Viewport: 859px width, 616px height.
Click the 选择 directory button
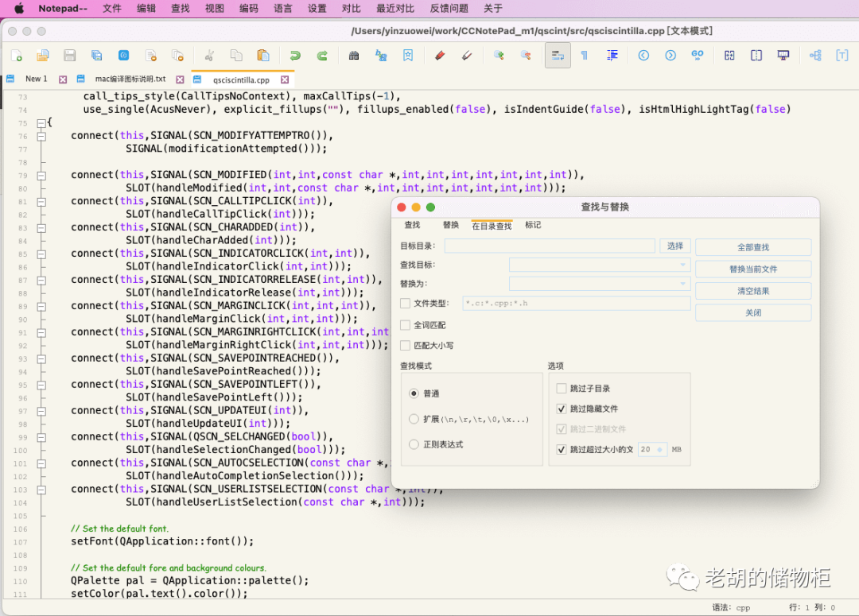tap(675, 246)
